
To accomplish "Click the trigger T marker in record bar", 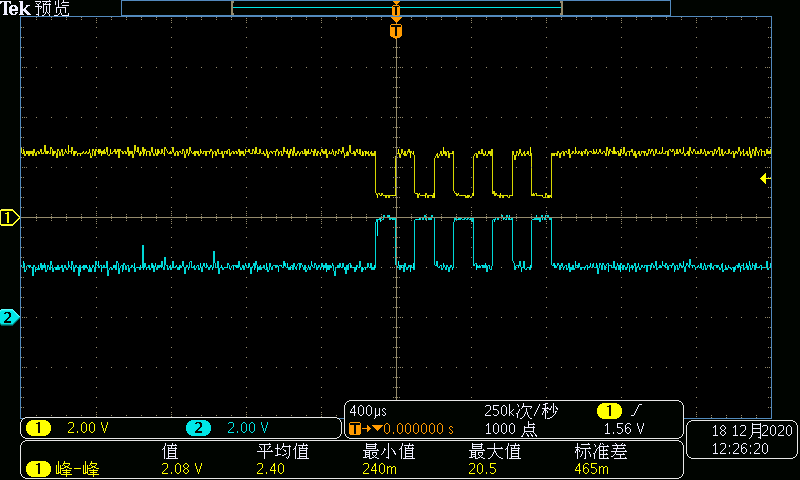I will [396, 9].
